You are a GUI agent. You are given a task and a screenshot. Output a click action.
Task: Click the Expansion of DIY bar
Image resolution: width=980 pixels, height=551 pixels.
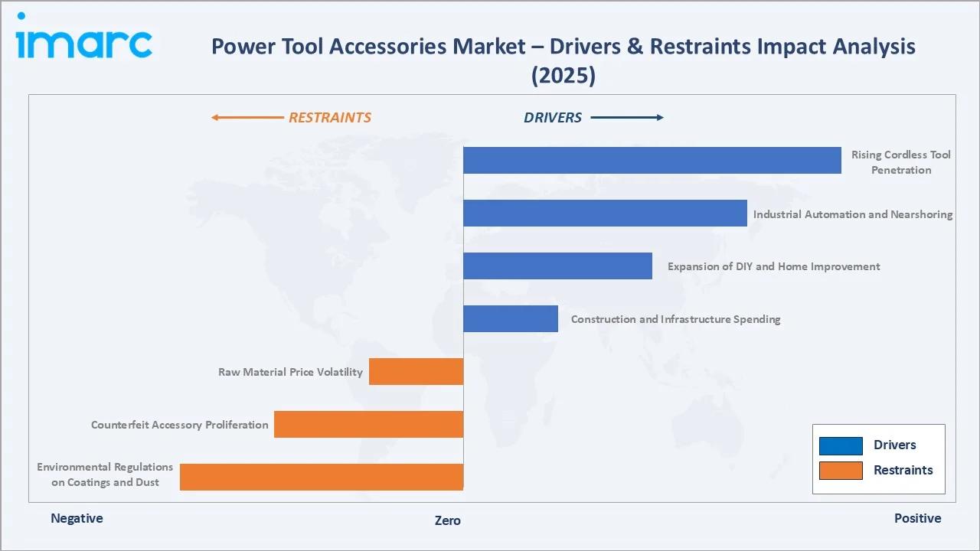557,266
